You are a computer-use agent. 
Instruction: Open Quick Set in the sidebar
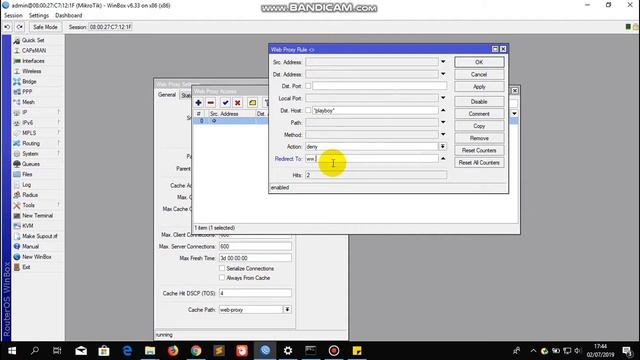[x=33, y=40]
